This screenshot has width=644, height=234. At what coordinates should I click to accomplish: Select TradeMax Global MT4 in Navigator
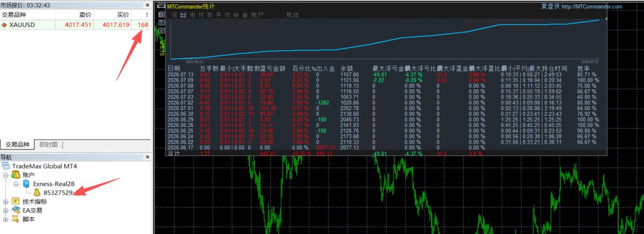45,166
